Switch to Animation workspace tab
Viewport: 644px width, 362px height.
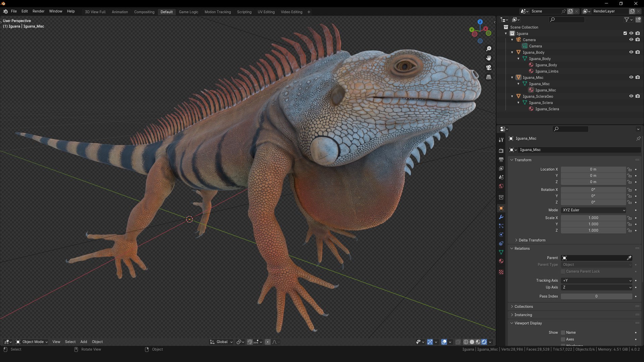click(120, 12)
